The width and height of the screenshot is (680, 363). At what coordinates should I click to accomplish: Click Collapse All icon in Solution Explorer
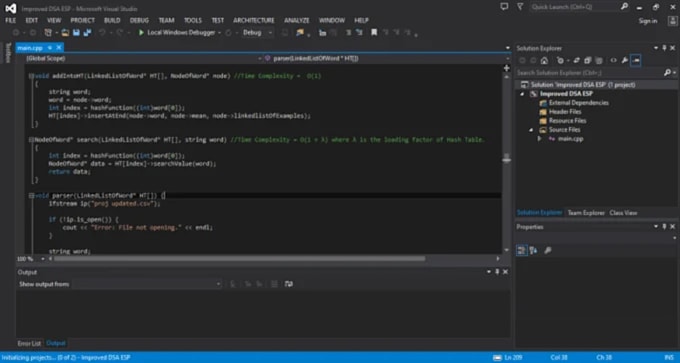[x=588, y=61]
